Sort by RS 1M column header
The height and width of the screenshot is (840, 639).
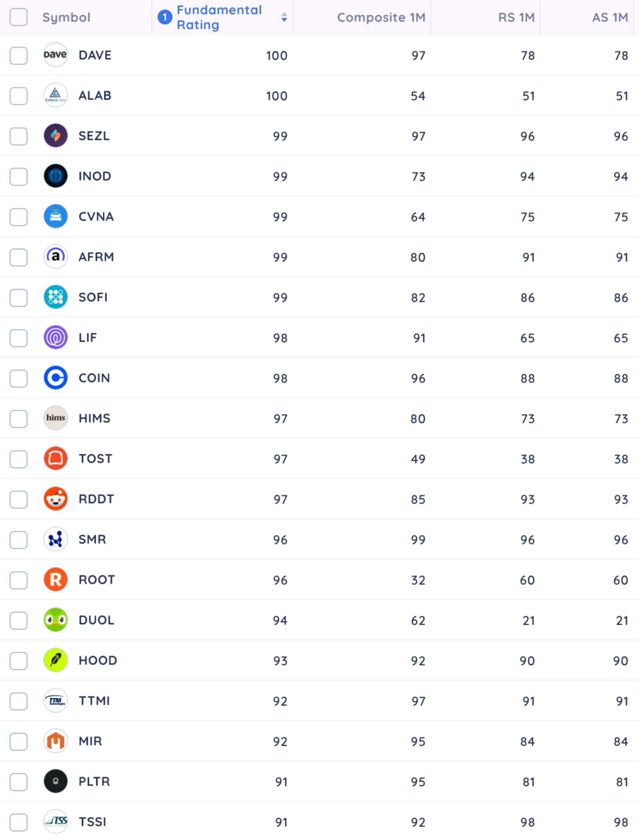click(517, 17)
